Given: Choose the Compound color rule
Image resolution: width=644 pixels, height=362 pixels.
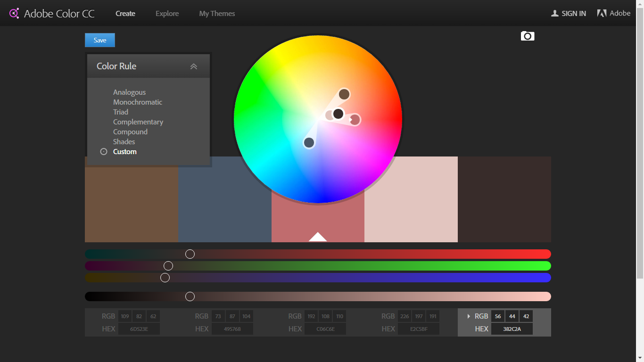Looking at the screenshot, I should pos(130,132).
